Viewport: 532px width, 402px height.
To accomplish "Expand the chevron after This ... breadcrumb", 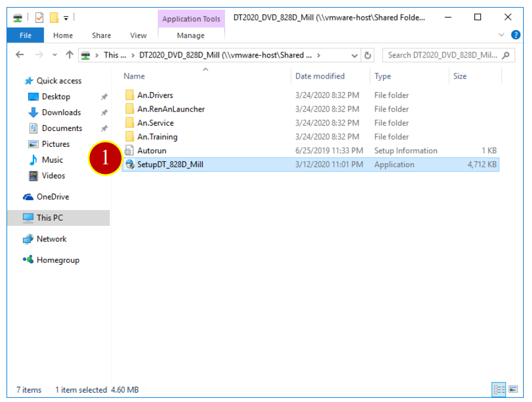I will click(133, 55).
